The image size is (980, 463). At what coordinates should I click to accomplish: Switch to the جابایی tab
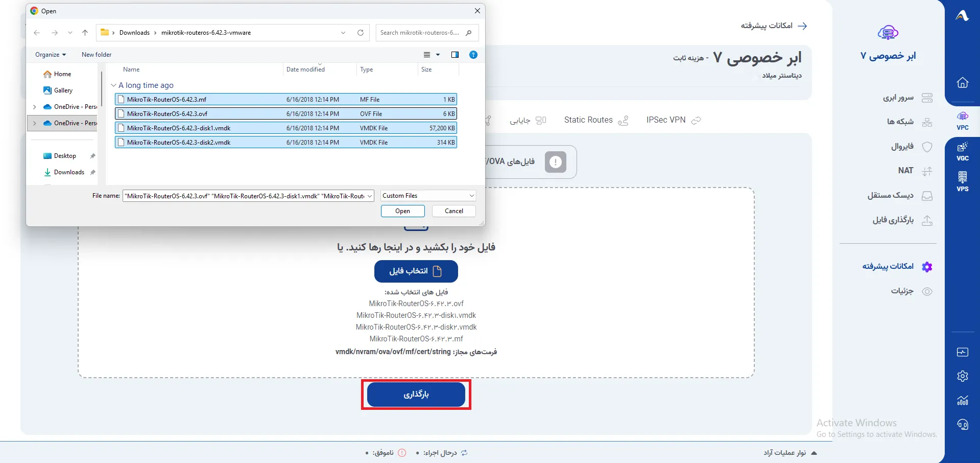528,121
